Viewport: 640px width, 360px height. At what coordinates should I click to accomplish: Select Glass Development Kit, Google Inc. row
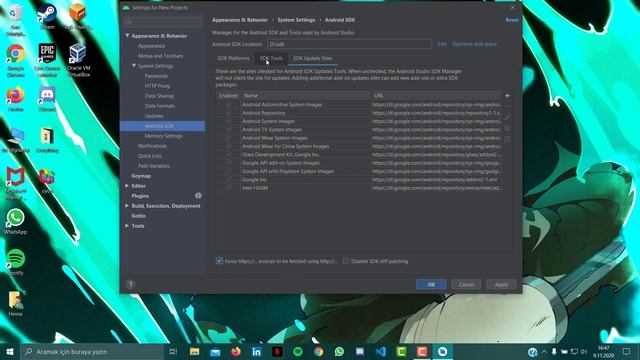[x=359, y=155]
